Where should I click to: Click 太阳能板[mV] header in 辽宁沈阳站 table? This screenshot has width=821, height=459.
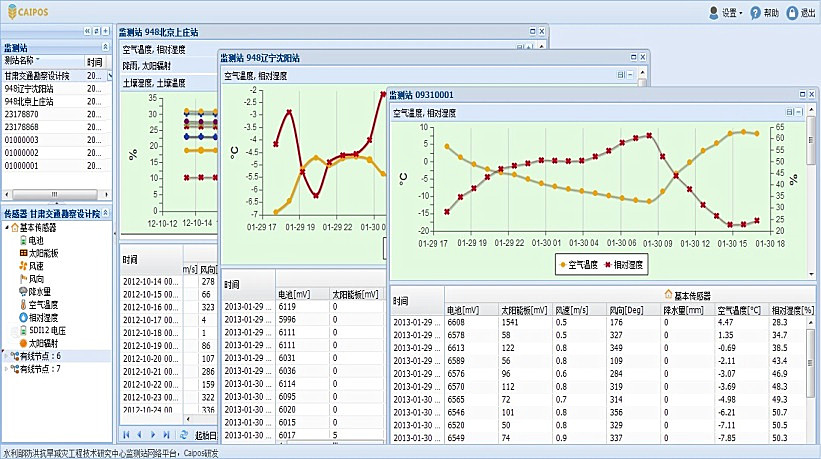[355, 295]
